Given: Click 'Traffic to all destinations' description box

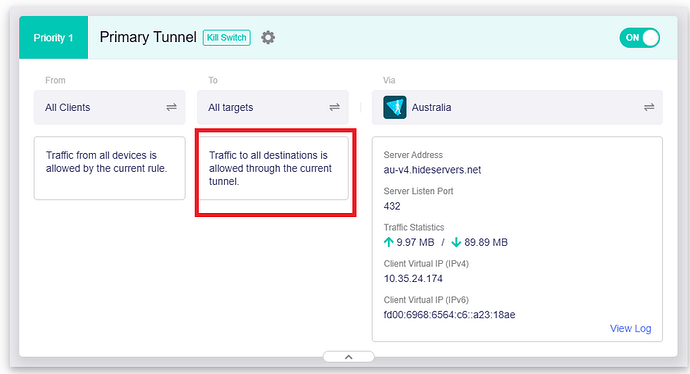Looking at the screenshot, I should click(273, 168).
